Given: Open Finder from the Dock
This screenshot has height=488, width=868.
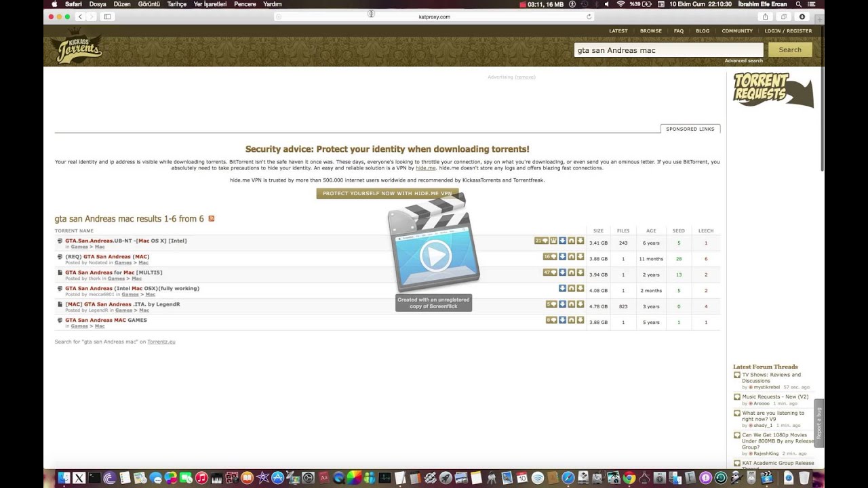Looking at the screenshot, I should coord(64,478).
